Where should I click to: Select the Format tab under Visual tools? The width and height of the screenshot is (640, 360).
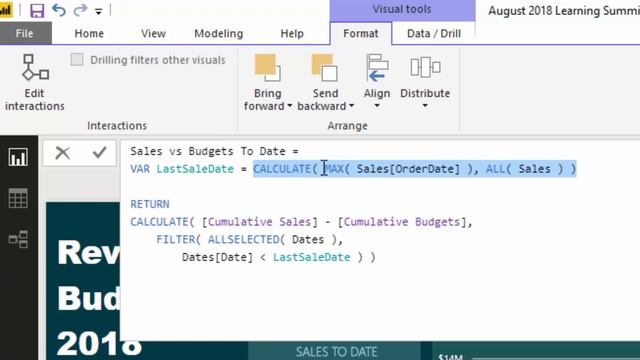click(361, 33)
